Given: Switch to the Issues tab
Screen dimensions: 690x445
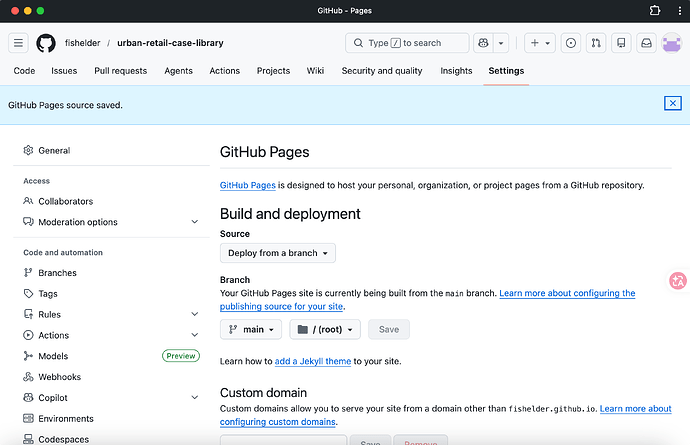Looking at the screenshot, I should (64, 71).
